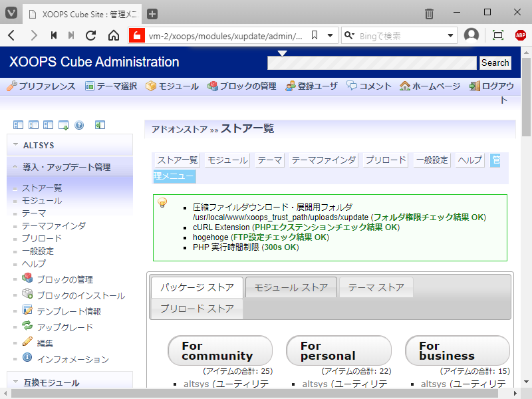Open the user profile icon
Image resolution: width=532 pixels, height=399 pixels.
471,35
